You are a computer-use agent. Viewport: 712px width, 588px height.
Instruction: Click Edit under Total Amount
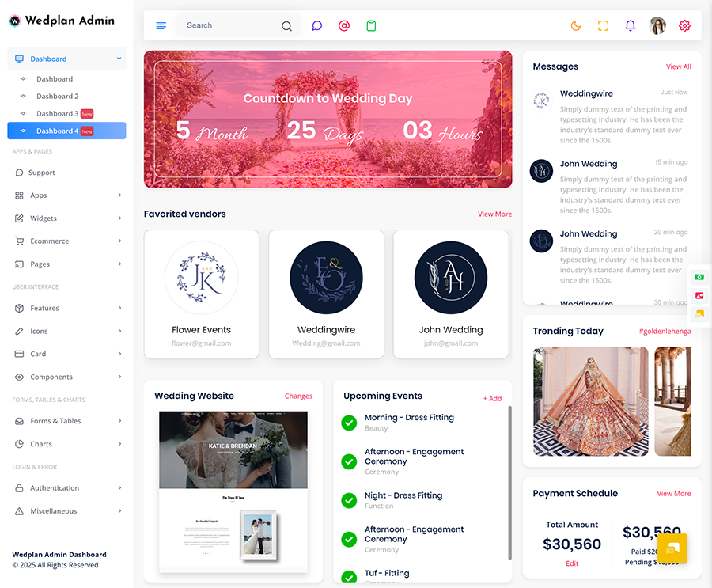click(x=572, y=563)
